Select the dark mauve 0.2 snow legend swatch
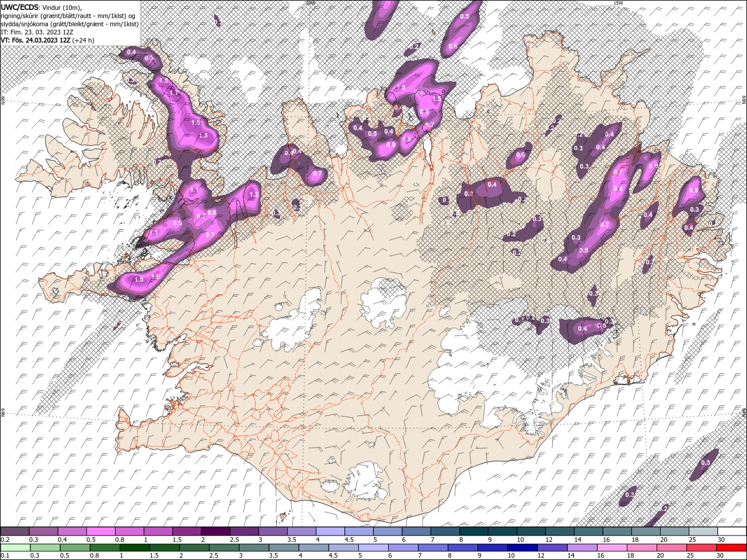Image resolution: width=747 pixels, height=560 pixels. (15, 531)
